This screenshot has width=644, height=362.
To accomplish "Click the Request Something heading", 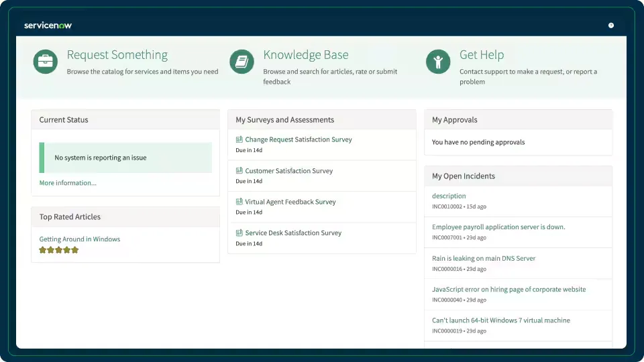I will pyautogui.click(x=117, y=55).
